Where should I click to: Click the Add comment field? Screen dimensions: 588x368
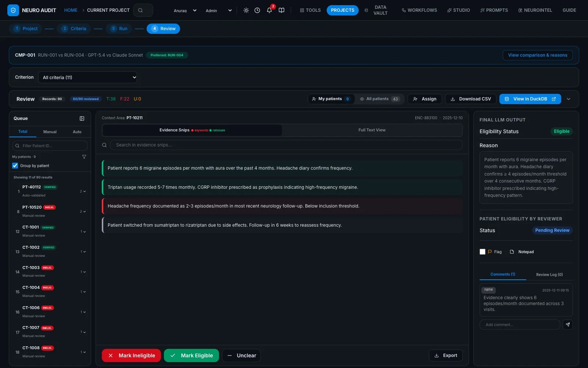pos(520,325)
